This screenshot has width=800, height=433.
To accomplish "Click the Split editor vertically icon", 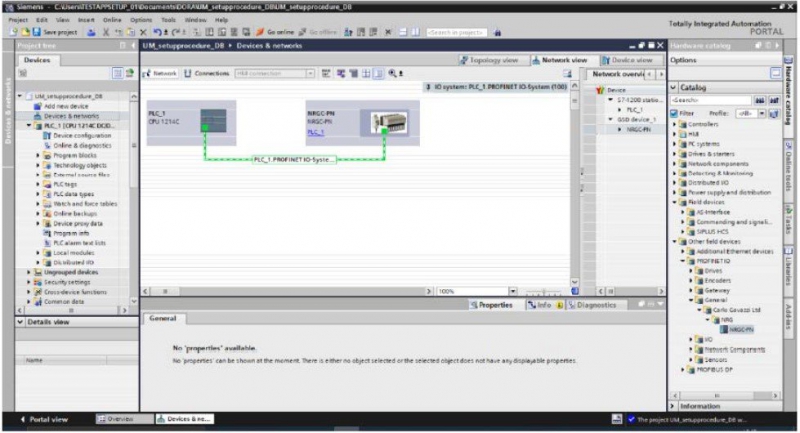I will coord(416,32).
